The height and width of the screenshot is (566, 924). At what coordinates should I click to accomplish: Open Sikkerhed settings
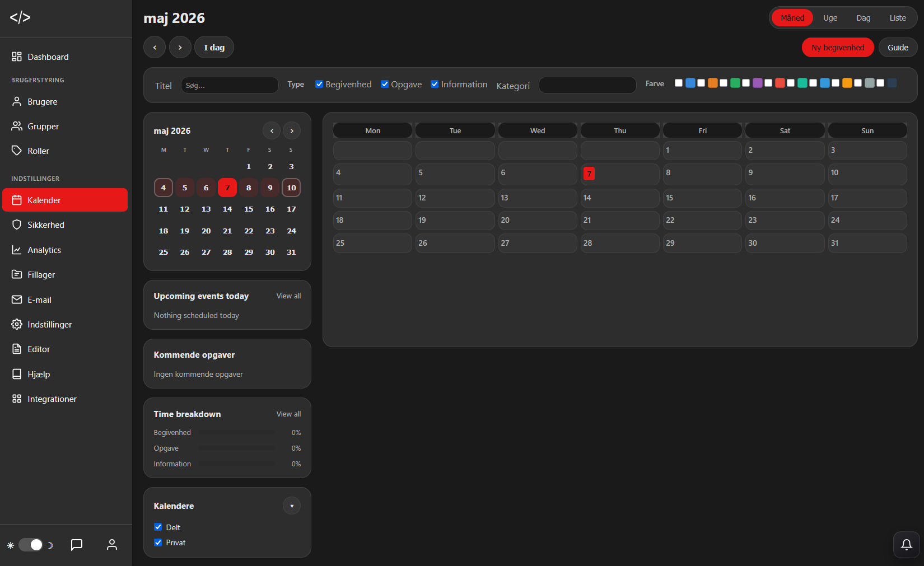(66, 224)
